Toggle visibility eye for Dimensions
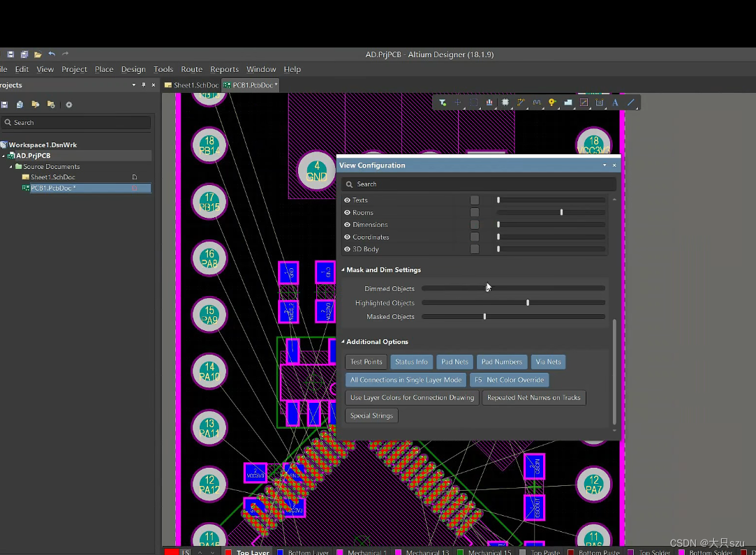Screen dimensions: 756x555 pyautogui.click(x=347, y=225)
